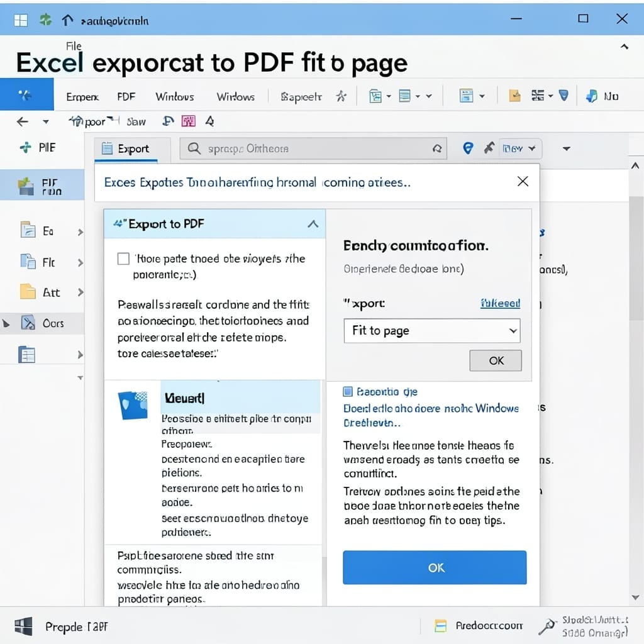Click the gray OK button
The width and height of the screenshot is (644, 644).
pos(496,360)
